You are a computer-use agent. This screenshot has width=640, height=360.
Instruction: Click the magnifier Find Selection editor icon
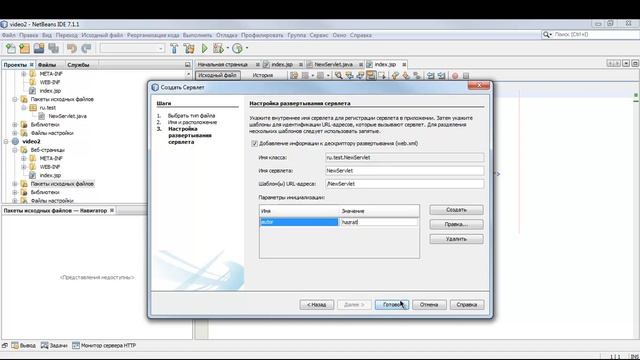click(338, 76)
